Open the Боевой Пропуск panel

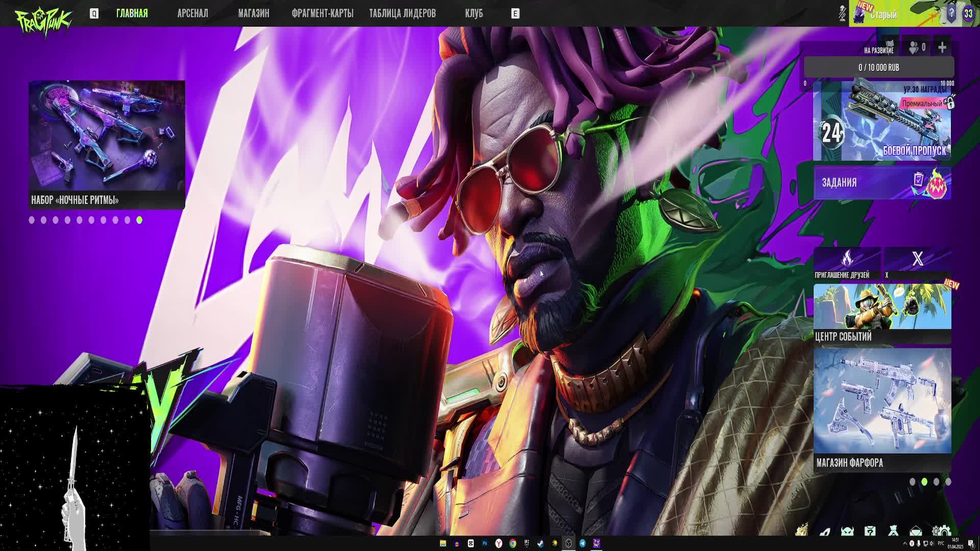point(881,122)
